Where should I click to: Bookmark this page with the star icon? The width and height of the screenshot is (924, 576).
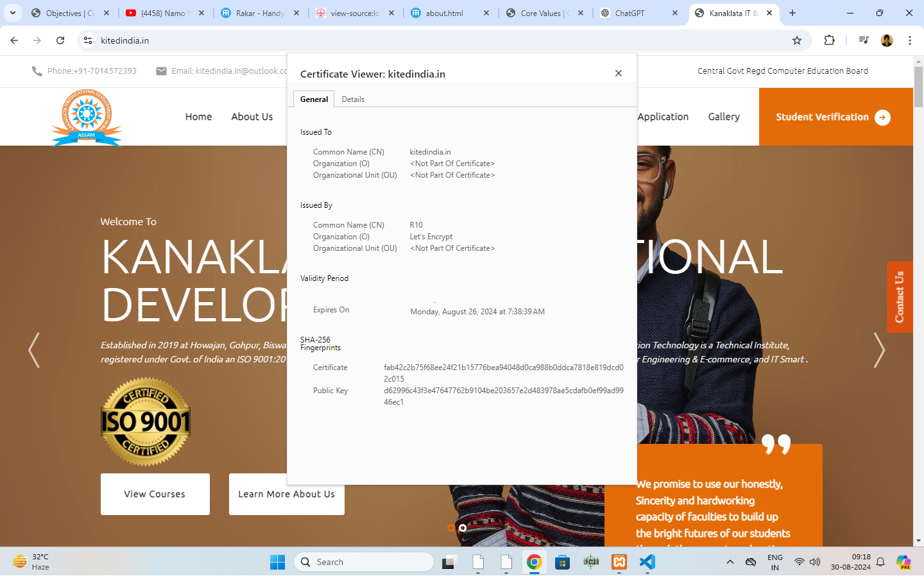tap(797, 40)
